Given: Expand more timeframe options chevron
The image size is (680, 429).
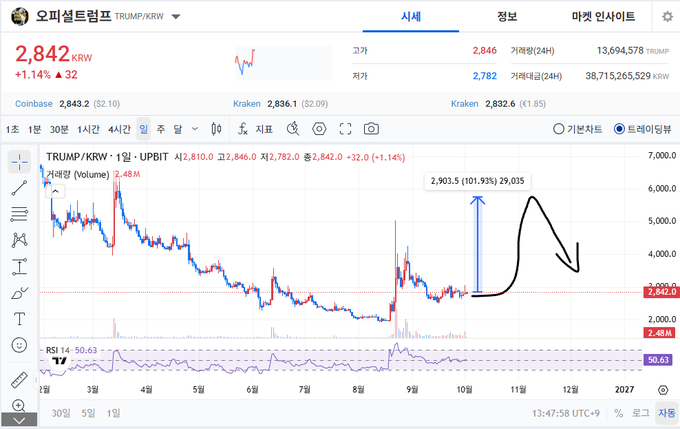Looking at the screenshot, I should [x=195, y=129].
